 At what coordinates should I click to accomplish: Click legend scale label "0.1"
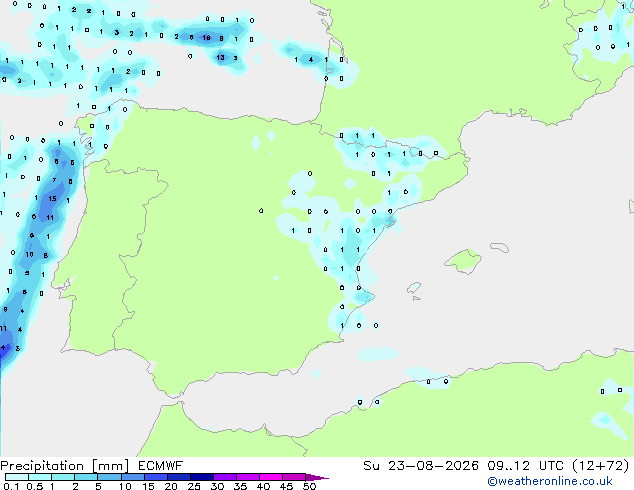pyautogui.click(x=11, y=486)
